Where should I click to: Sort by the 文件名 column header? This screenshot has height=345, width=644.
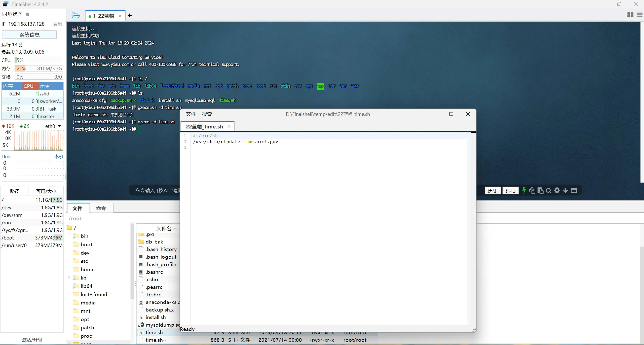click(164, 228)
